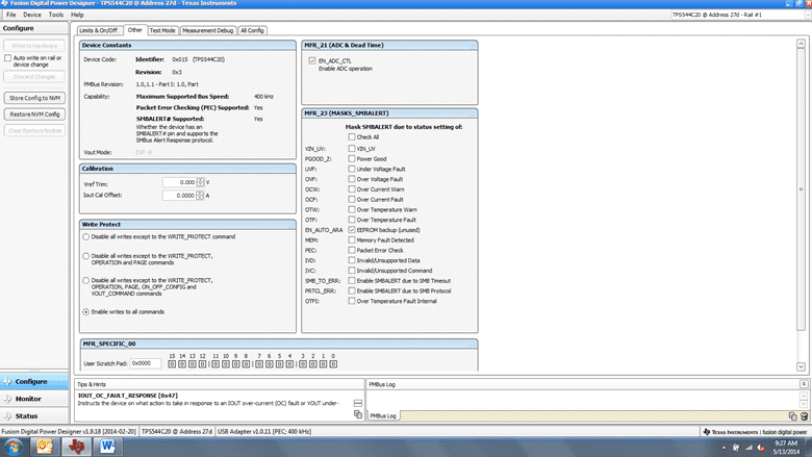
Task: Check Over Temperature Fault Internal box
Action: coord(352,301)
